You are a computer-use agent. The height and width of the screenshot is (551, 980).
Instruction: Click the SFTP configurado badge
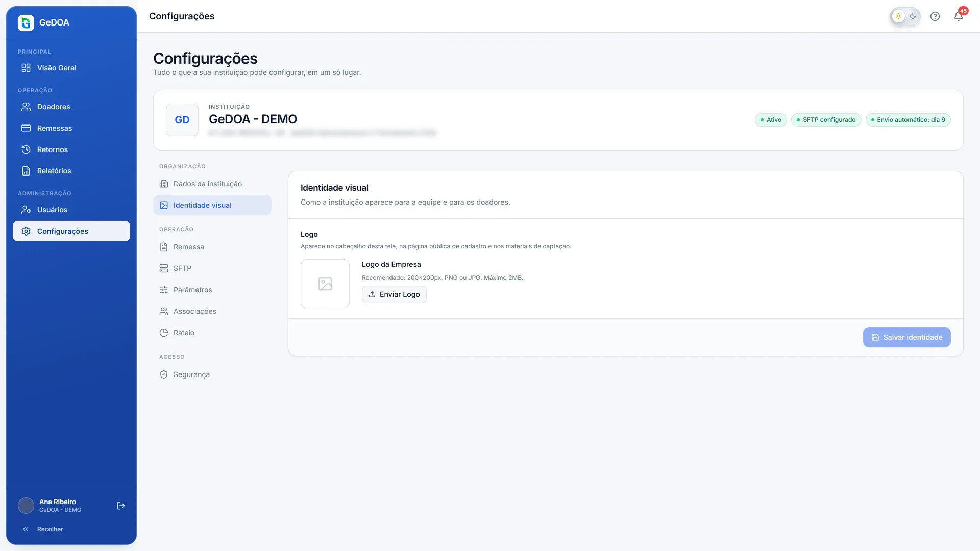826,120
